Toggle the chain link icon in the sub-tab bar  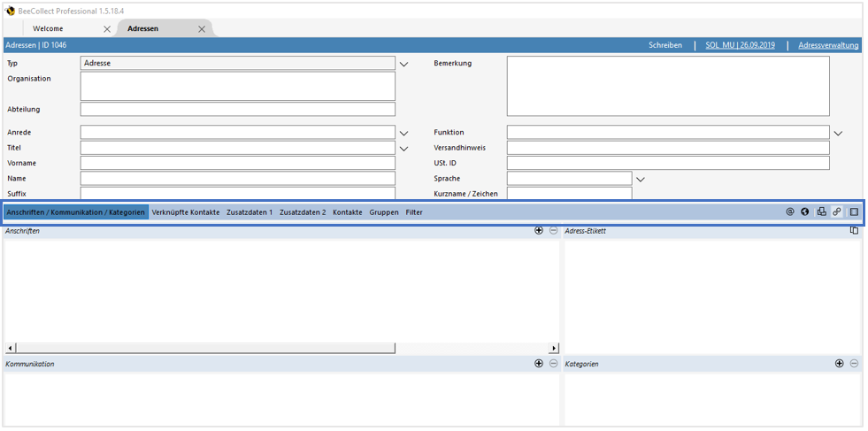838,212
